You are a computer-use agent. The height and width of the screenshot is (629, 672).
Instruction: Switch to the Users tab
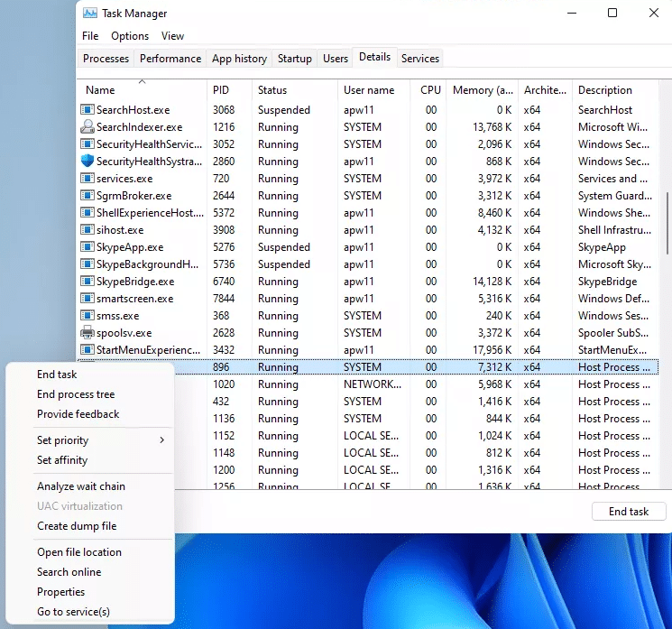point(336,59)
